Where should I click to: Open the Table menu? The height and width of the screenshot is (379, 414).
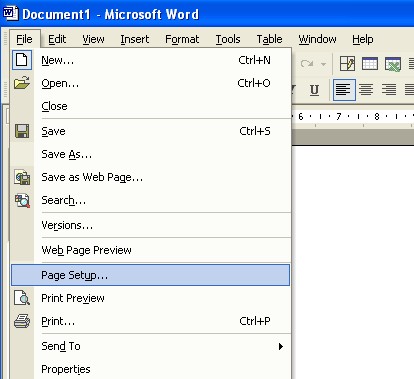click(269, 39)
